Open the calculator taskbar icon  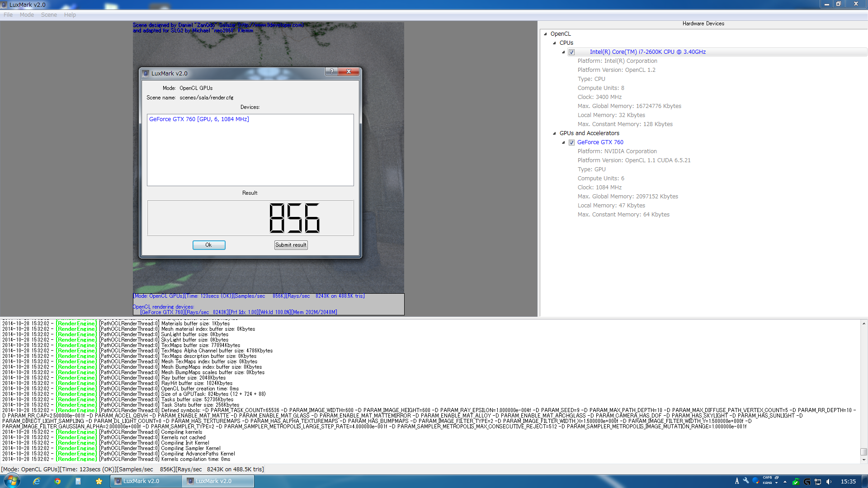pyautogui.click(x=78, y=481)
